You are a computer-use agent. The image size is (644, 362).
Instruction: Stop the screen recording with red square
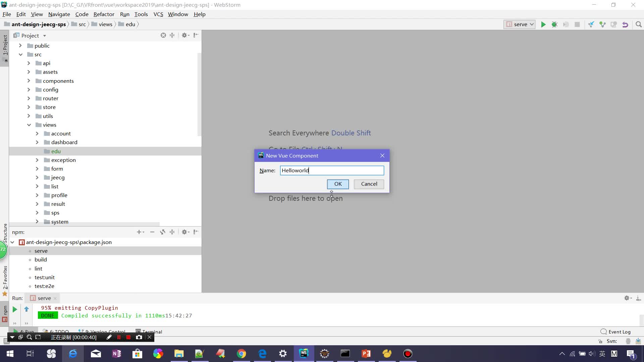click(128, 337)
